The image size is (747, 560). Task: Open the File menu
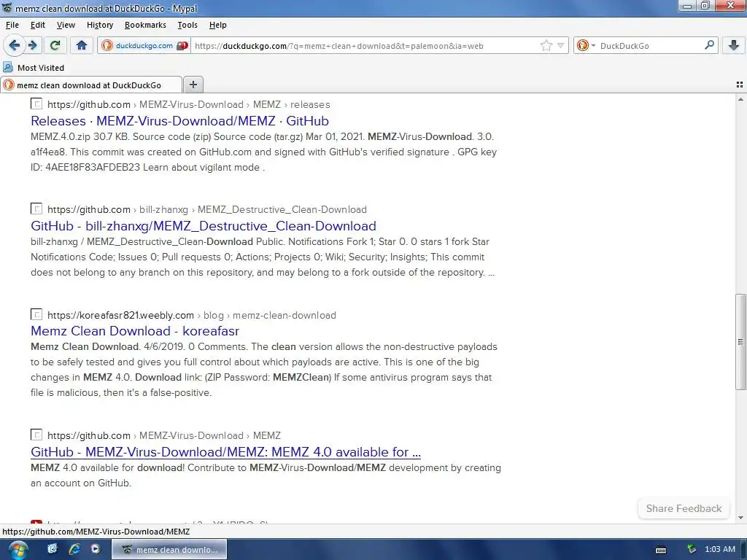tap(12, 25)
